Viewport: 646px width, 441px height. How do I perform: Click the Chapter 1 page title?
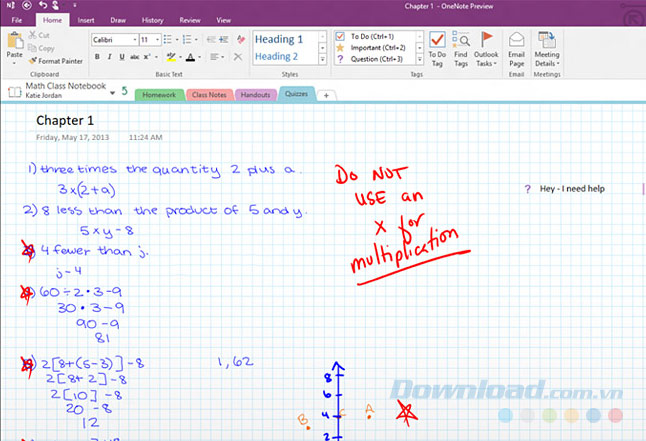(65, 120)
